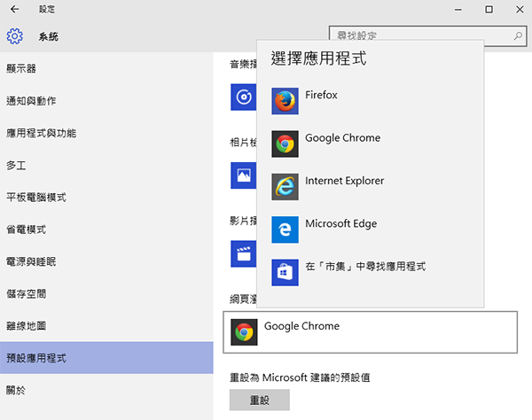Click 重設為 Microsoft 建議的預設值 text
This screenshot has height=420, width=532.
click(300, 377)
